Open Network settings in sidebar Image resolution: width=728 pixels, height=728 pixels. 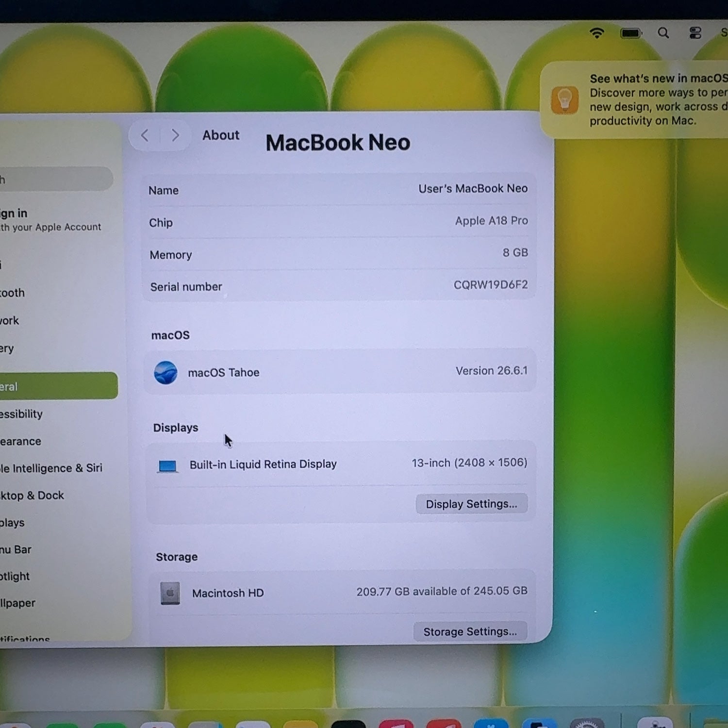(x=10, y=320)
